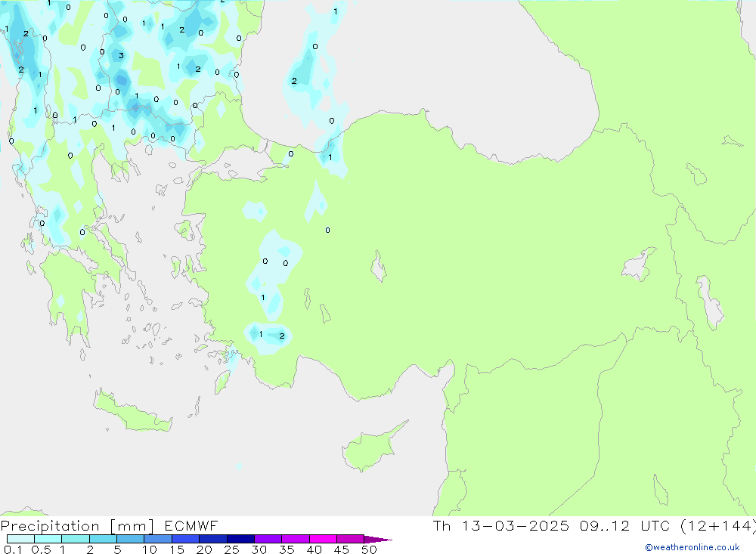The image size is (756, 554).
Task: Click the legend label '35'
Action: click(x=287, y=549)
